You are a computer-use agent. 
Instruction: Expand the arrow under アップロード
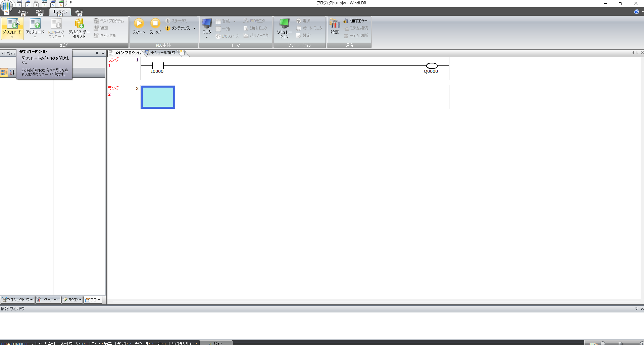(35, 37)
